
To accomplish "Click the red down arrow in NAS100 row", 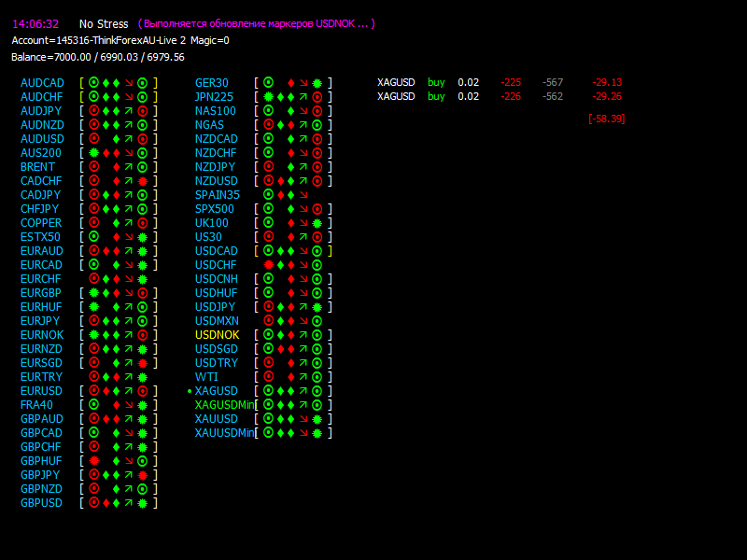I will tap(303, 111).
